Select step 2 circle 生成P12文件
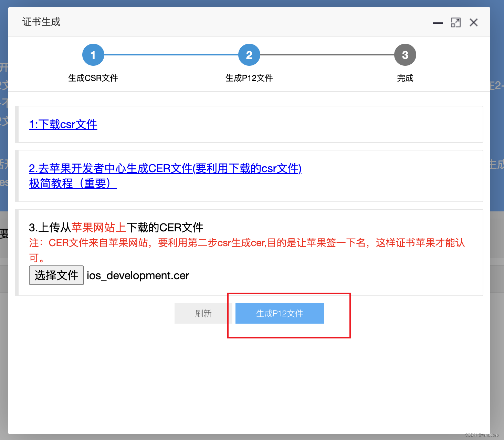504x440 pixels. tap(249, 55)
